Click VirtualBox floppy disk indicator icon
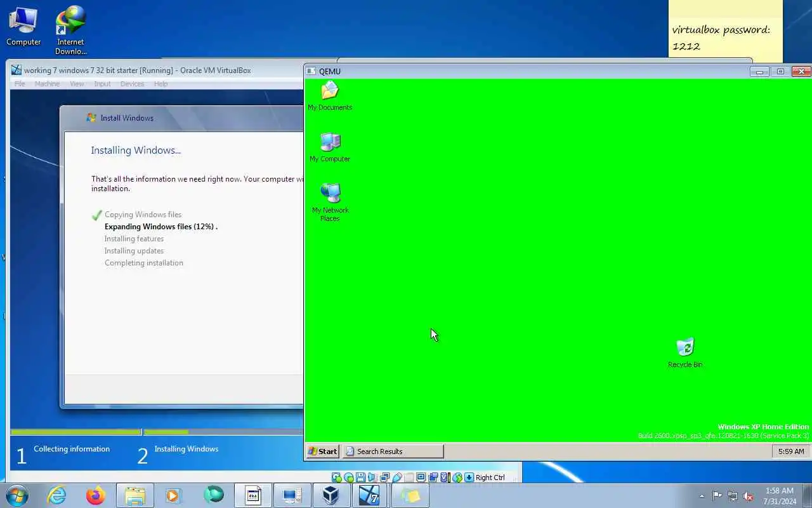 [360, 478]
